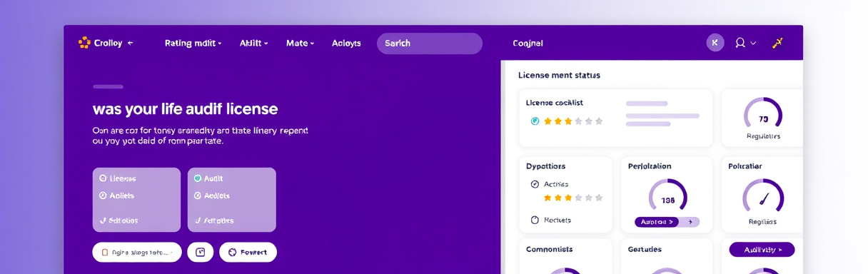
Task: Click the Regıltiss label under speedometer
Action: [x=762, y=222]
